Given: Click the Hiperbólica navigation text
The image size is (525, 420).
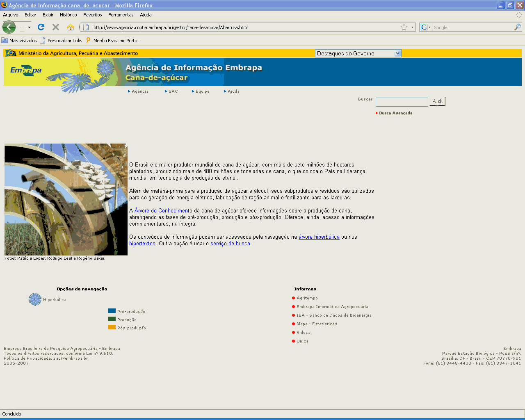Looking at the screenshot, I should tap(55, 300).
